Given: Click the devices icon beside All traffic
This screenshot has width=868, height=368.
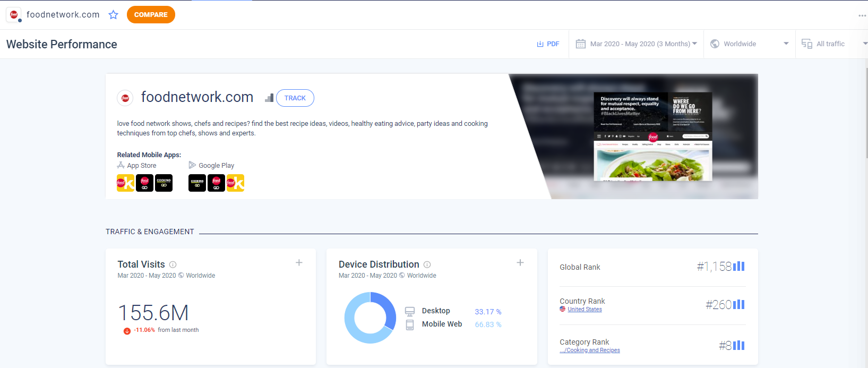Looking at the screenshot, I should (x=807, y=44).
